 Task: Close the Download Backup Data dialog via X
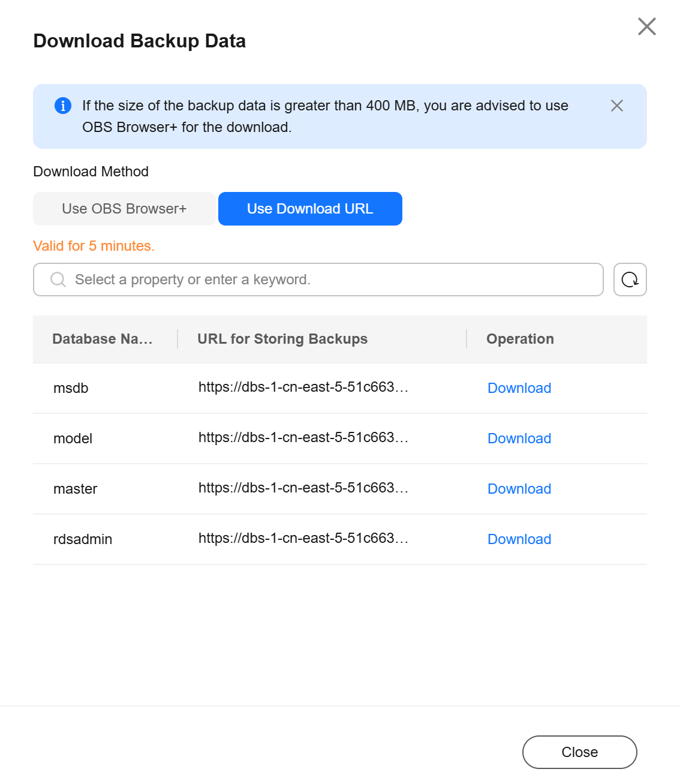pyautogui.click(x=646, y=26)
